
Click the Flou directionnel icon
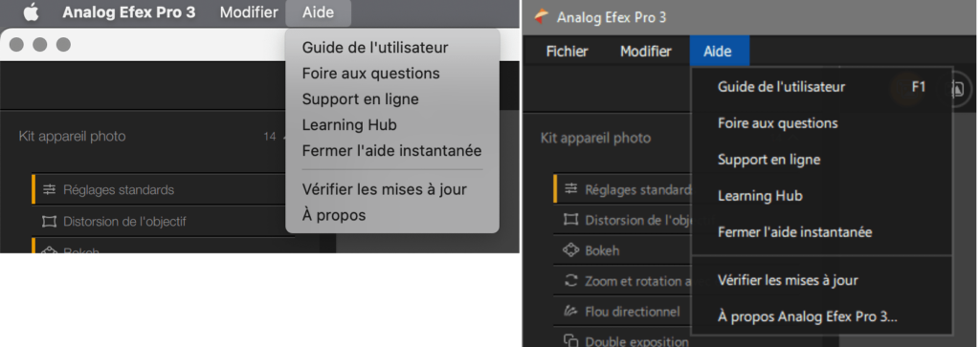(570, 311)
